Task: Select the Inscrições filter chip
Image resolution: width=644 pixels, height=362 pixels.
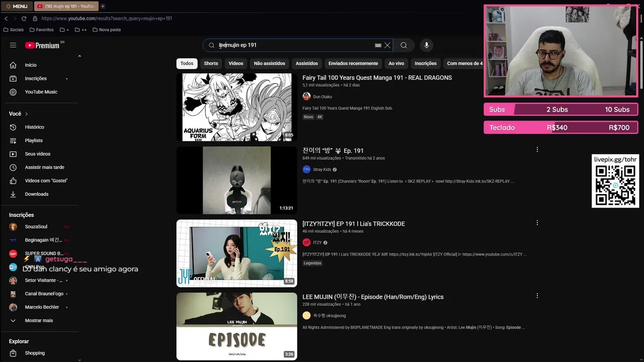Action: (426, 63)
